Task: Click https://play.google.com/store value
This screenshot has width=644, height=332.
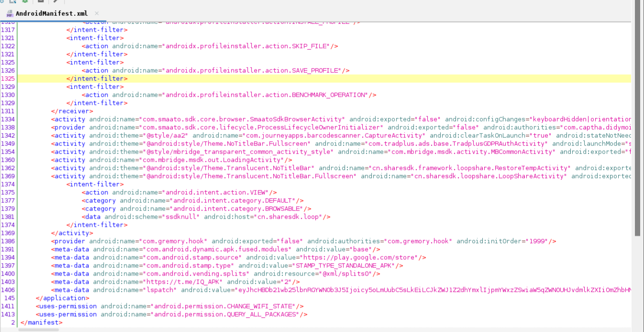Action: click(x=359, y=257)
